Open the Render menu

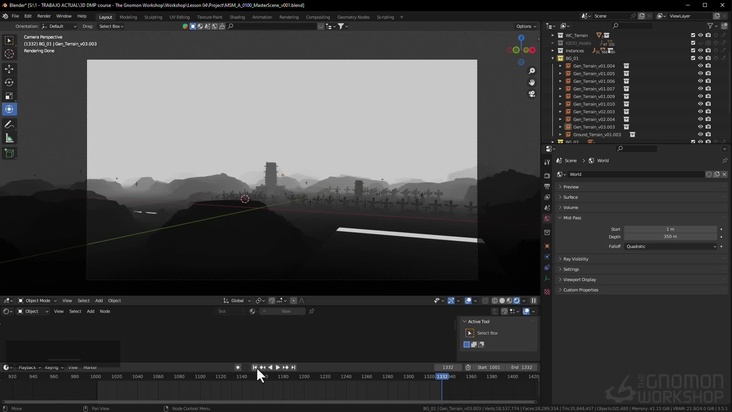(44, 16)
